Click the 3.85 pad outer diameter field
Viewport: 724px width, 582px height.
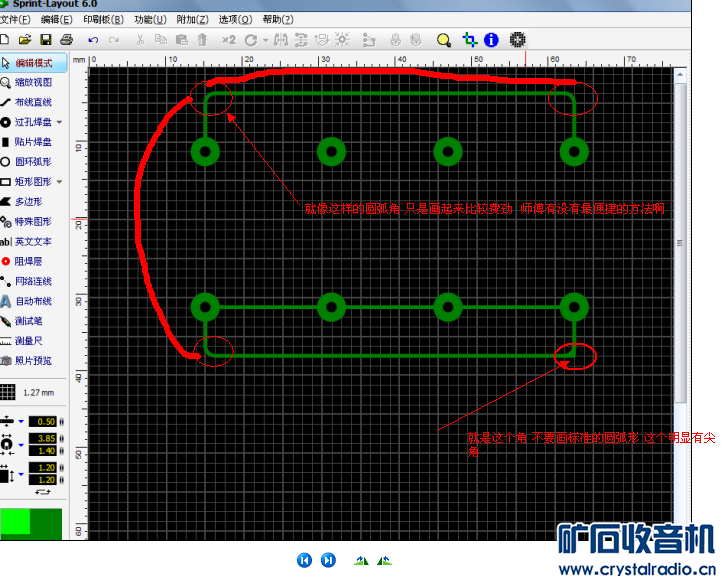tap(43, 438)
